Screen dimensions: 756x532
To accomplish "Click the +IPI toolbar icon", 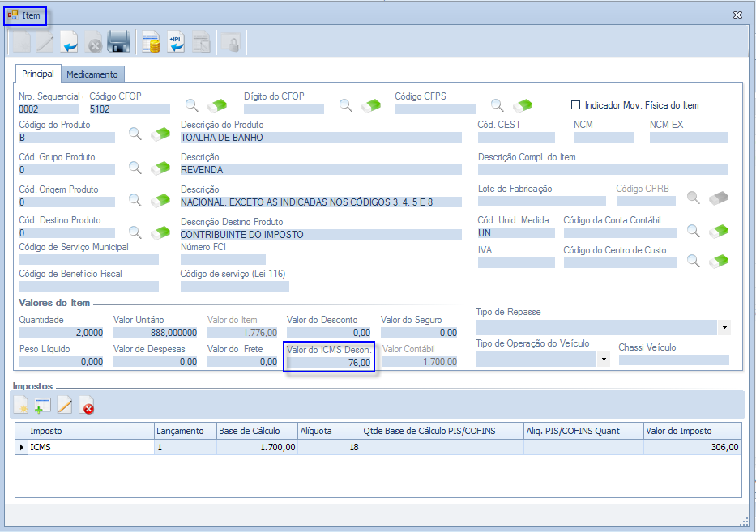I will click(176, 42).
